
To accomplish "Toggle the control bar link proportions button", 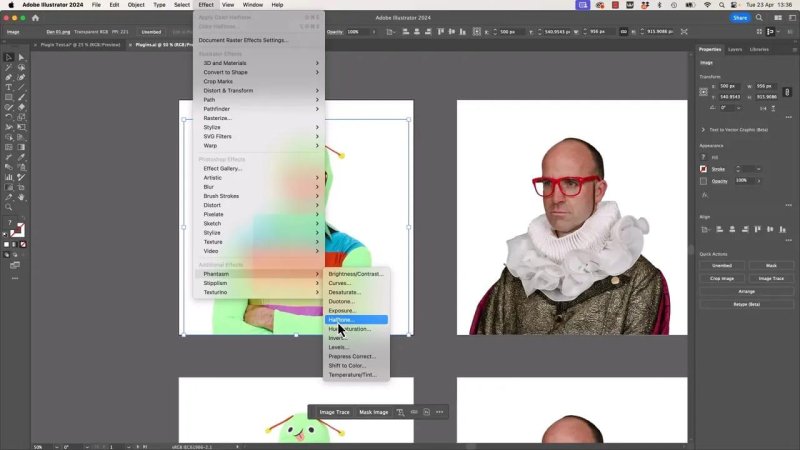I will (x=623, y=32).
